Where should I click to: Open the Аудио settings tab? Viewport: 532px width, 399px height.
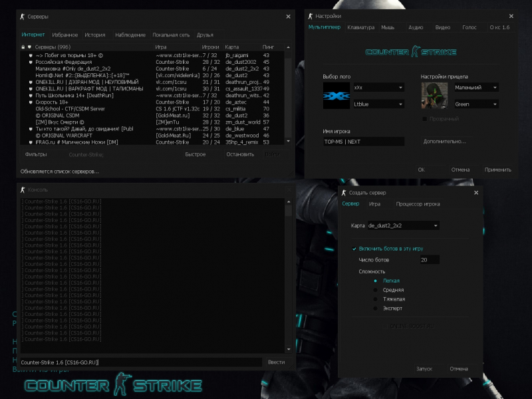point(416,27)
